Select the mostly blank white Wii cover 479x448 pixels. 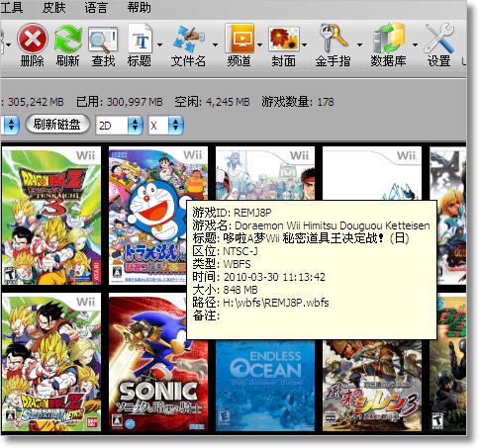point(372,173)
